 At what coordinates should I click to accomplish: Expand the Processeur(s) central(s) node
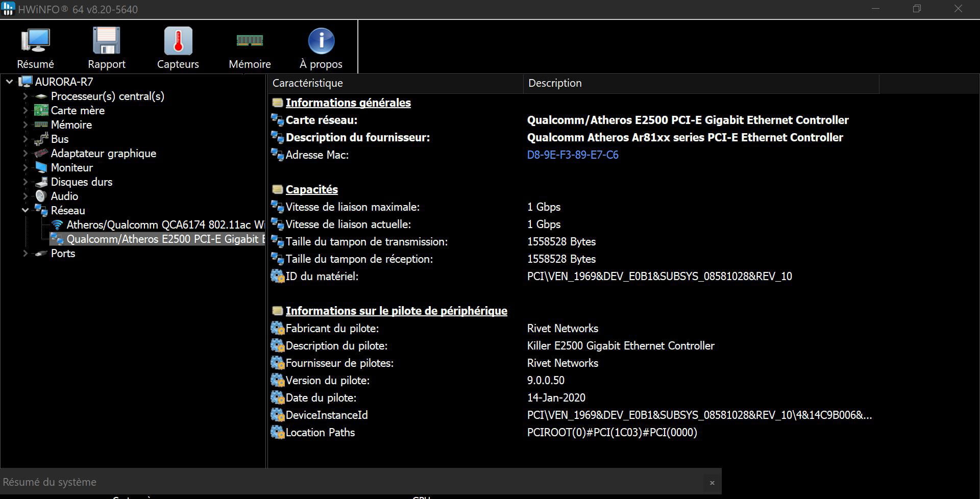(x=25, y=96)
